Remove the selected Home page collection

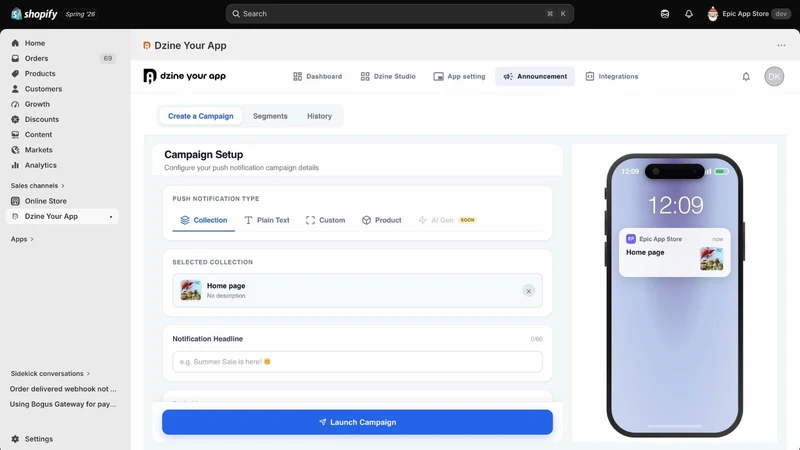[x=529, y=291]
